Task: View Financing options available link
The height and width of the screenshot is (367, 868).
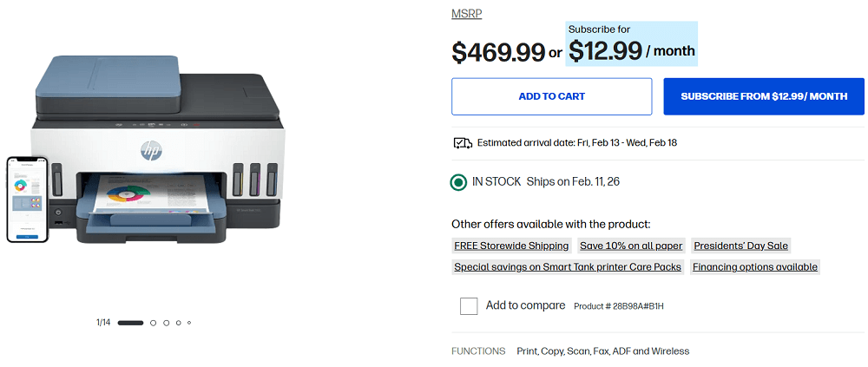Action: pos(755,267)
